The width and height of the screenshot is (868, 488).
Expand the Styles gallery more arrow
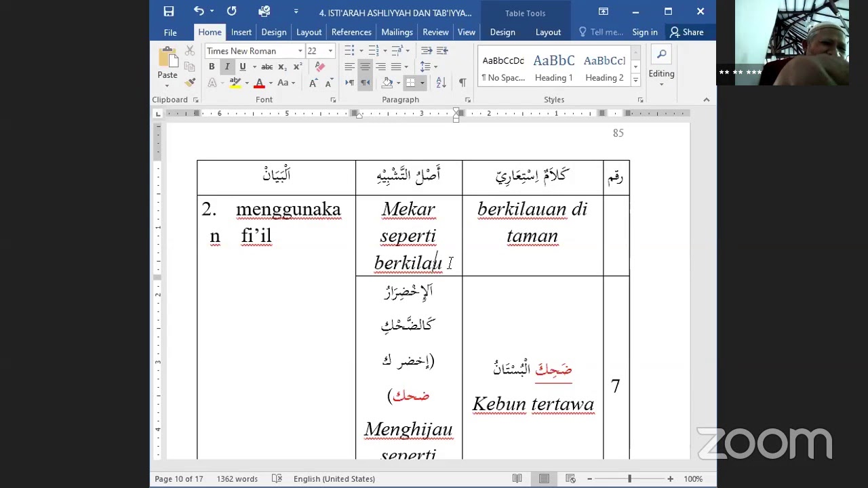(635, 81)
